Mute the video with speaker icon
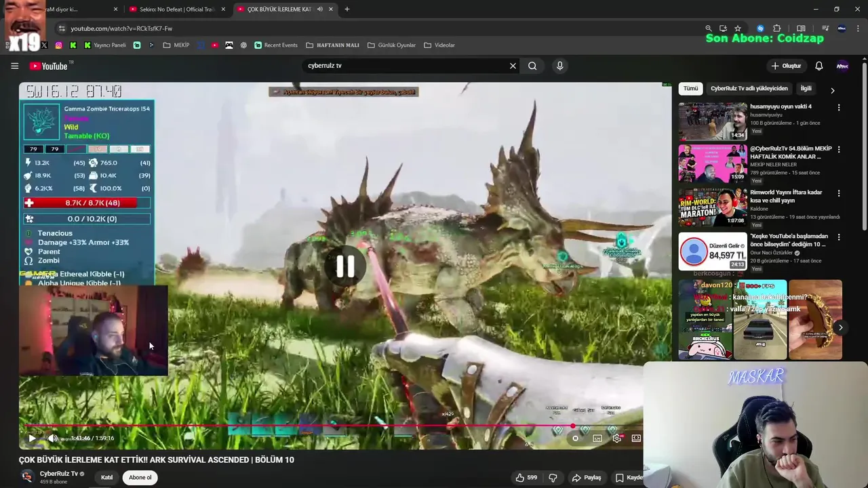 coord(52,438)
